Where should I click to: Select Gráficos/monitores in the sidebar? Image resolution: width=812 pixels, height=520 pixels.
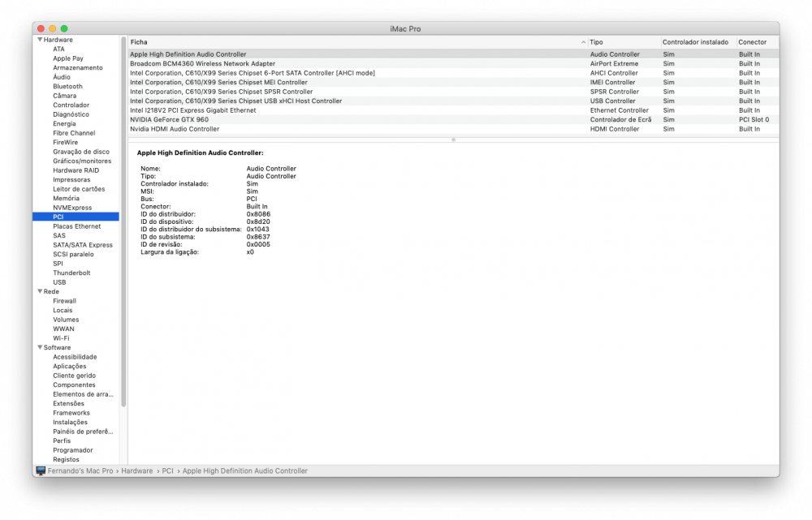pos(82,161)
